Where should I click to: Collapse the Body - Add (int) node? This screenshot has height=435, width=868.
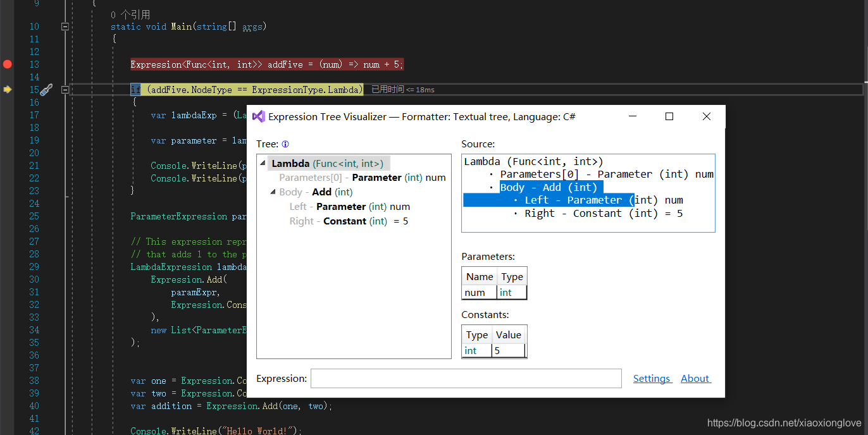click(x=273, y=192)
